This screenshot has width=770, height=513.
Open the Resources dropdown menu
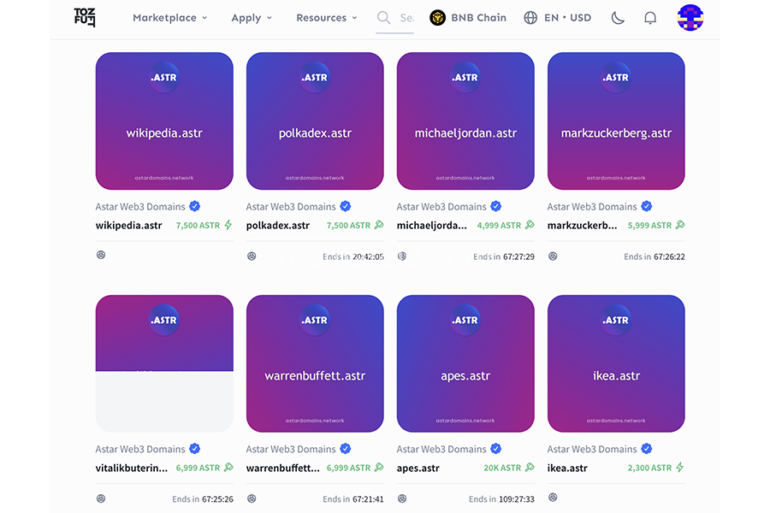(327, 18)
